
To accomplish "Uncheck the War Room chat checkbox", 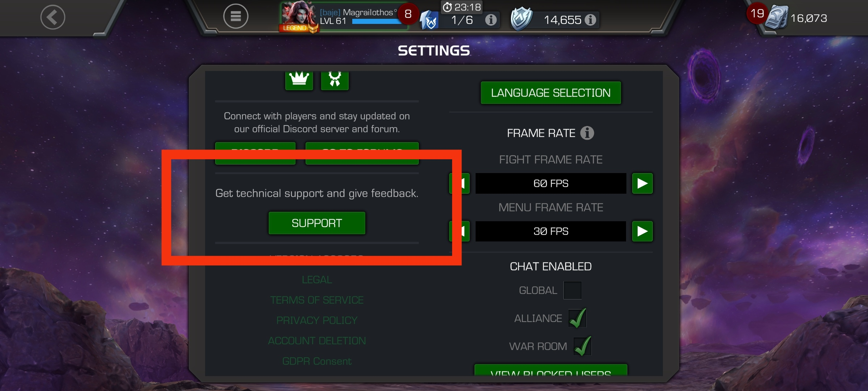I will click(x=582, y=346).
